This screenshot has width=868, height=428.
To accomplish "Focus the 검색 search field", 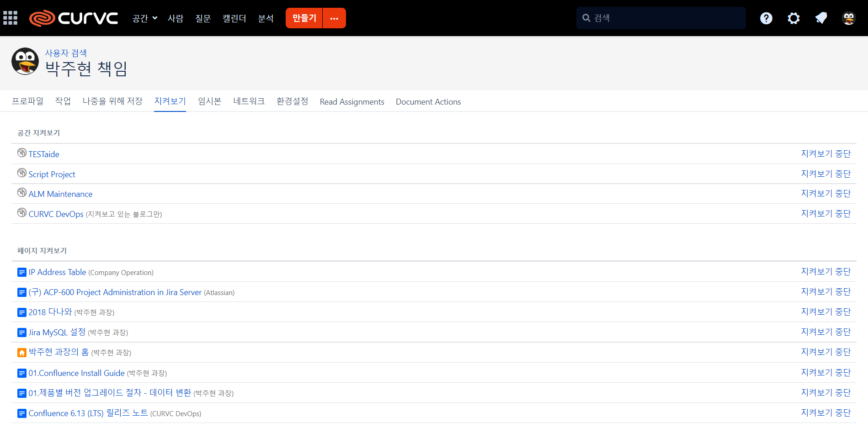I will (661, 18).
